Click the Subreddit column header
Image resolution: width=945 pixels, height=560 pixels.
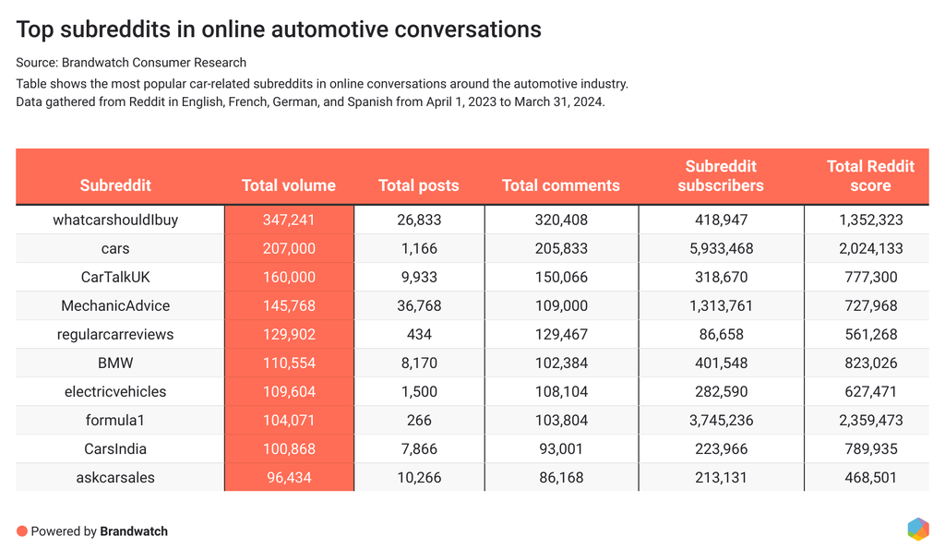point(115,185)
